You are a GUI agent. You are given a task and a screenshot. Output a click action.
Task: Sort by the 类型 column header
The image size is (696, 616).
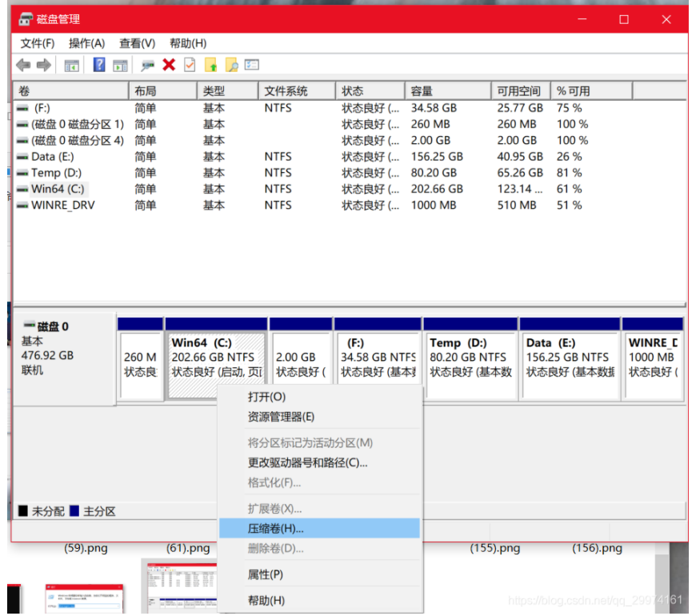(228, 91)
